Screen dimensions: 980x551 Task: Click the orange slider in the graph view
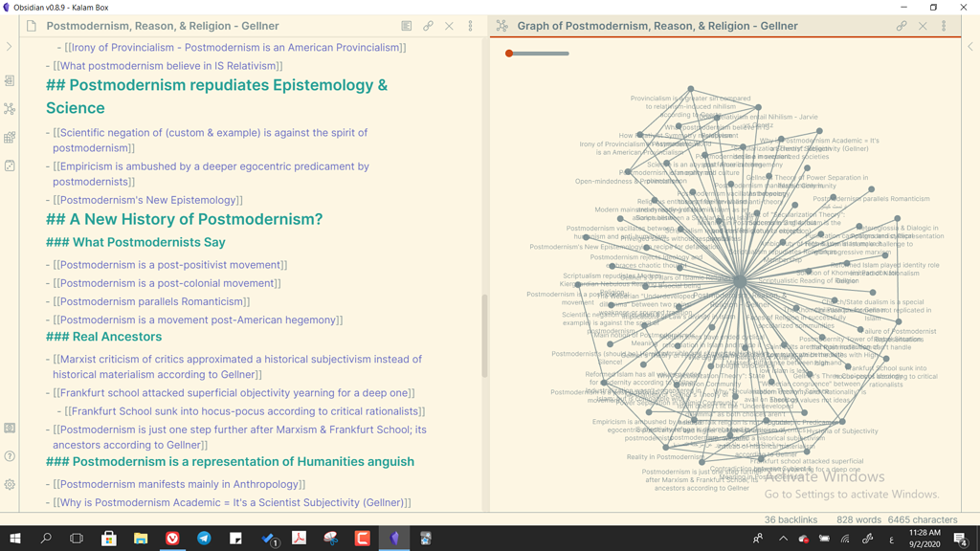click(508, 54)
